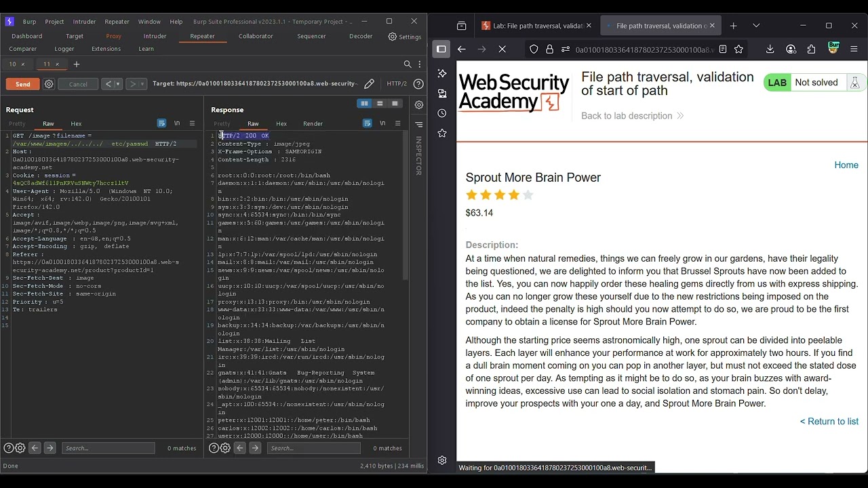Open Inspector settings gear icon
Viewport: 868px width, 488px height.
pos(418,105)
